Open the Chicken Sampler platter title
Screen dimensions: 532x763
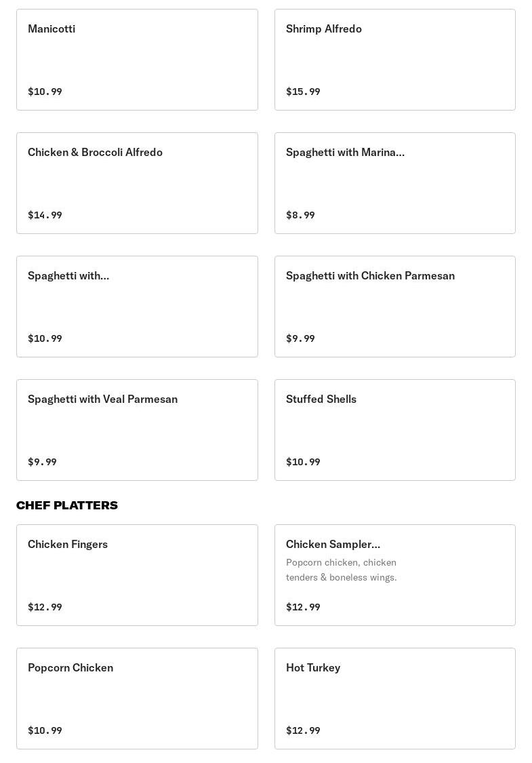pyautogui.click(x=333, y=544)
